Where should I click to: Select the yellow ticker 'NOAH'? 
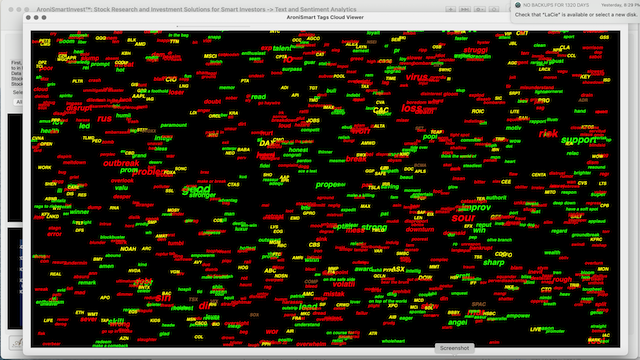pos(128,249)
